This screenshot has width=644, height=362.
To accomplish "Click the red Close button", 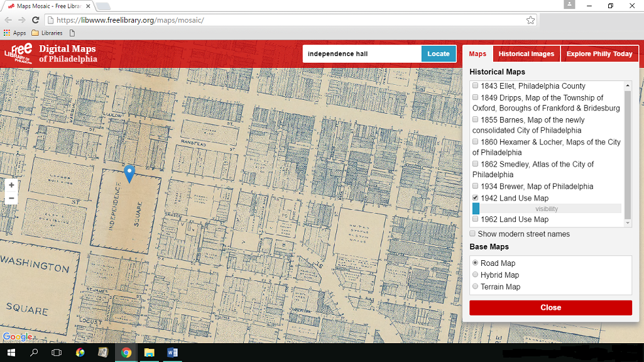I will point(550,307).
